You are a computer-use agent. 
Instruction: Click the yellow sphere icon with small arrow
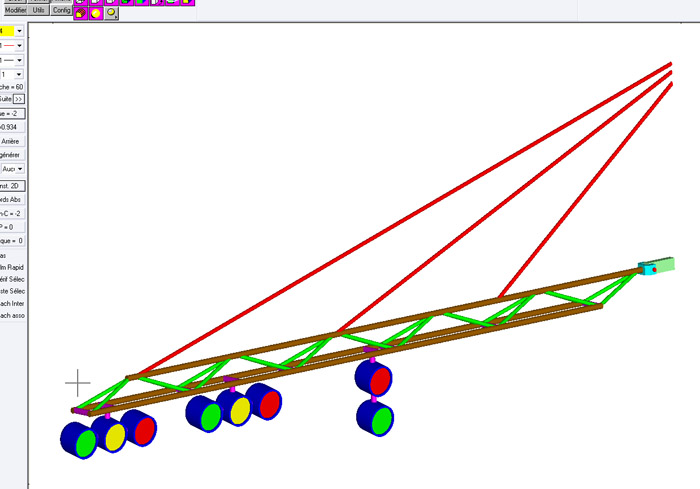point(112,13)
